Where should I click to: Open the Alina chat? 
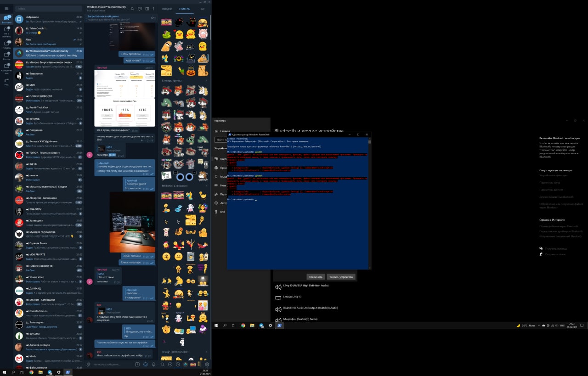click(49, 42)
